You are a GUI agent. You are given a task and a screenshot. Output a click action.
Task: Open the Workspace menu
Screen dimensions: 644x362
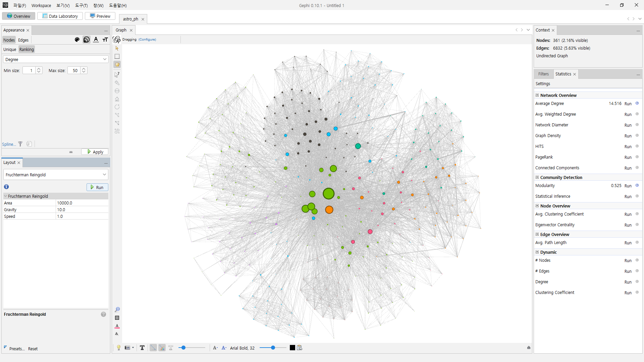(41, 5)
